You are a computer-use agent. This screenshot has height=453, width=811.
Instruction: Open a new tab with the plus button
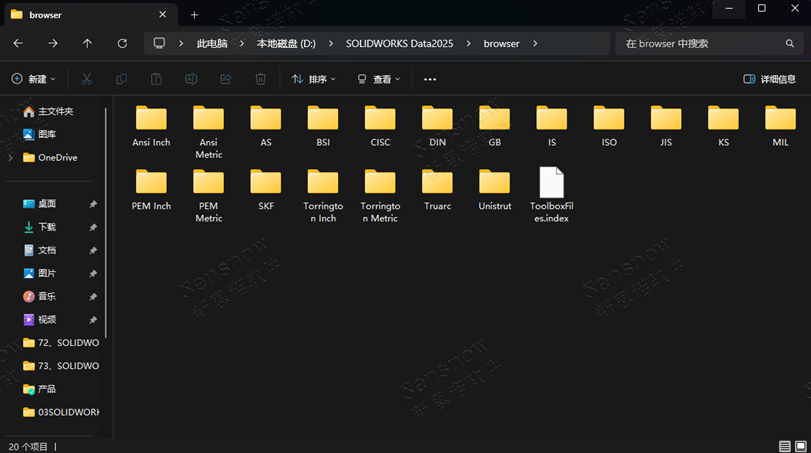[195, 15]
